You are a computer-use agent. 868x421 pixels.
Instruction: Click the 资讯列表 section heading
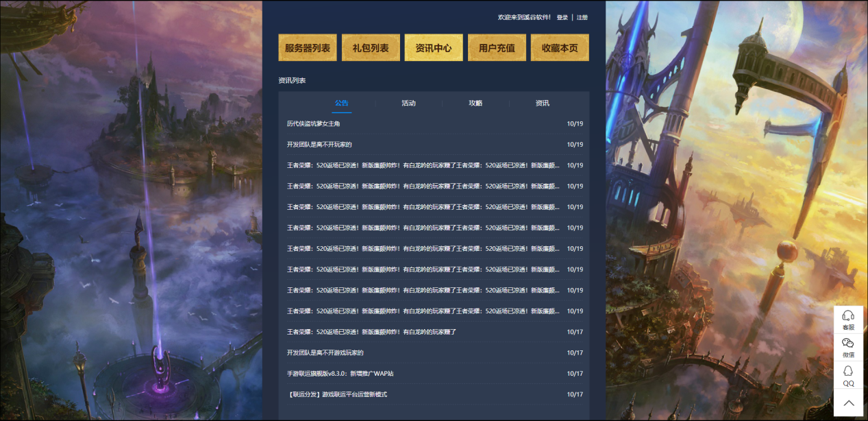click(292, 80)
